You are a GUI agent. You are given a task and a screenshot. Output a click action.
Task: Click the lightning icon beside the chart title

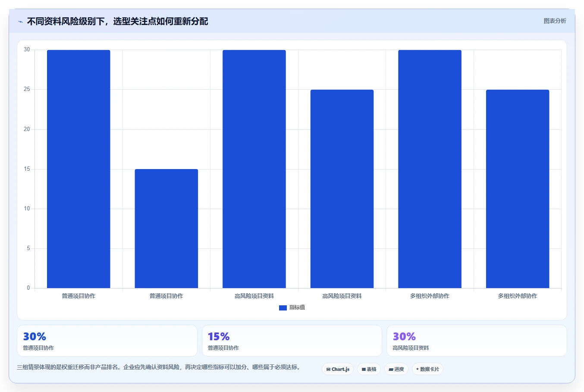[20, 22]
